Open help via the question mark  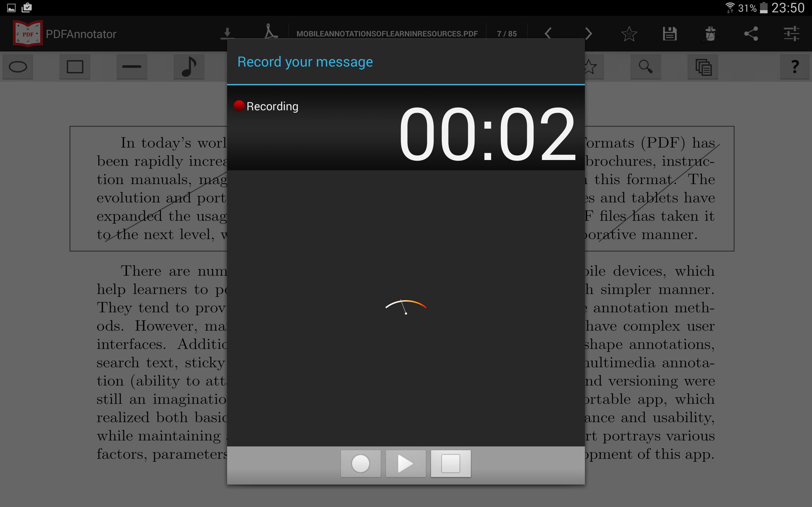795,67
